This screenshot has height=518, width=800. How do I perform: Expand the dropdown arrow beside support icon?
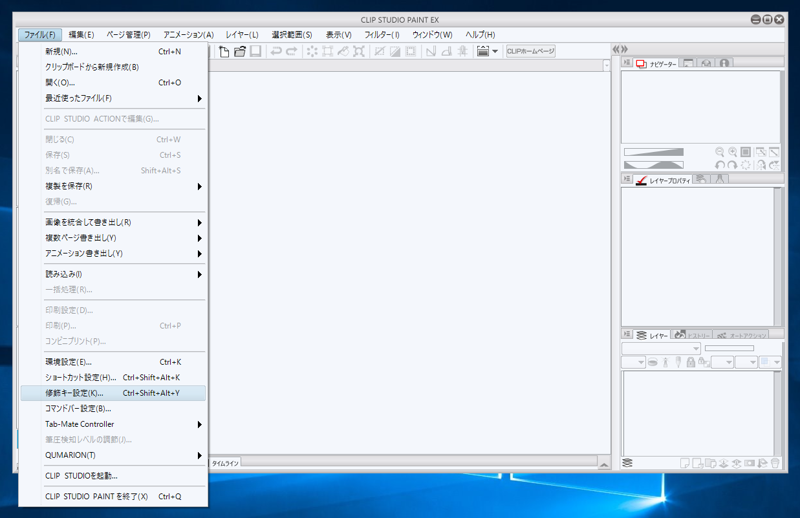[495, 52]
